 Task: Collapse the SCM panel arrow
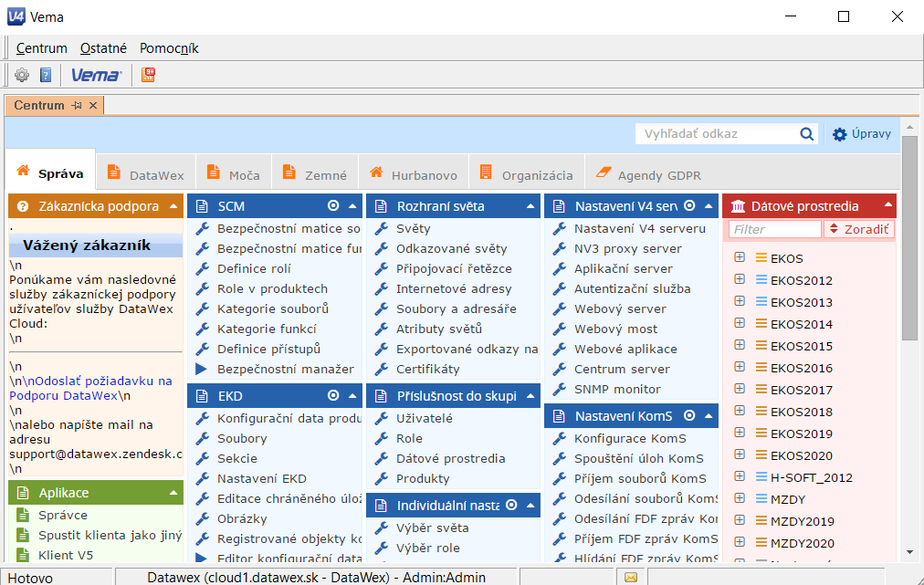352,206
